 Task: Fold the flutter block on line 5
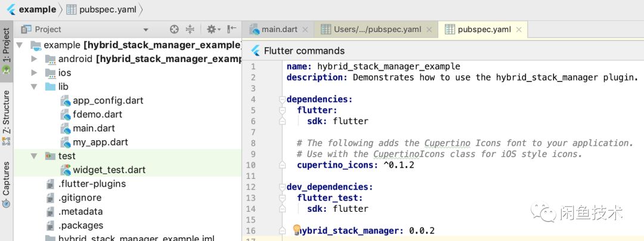click(x=281, y=110)
